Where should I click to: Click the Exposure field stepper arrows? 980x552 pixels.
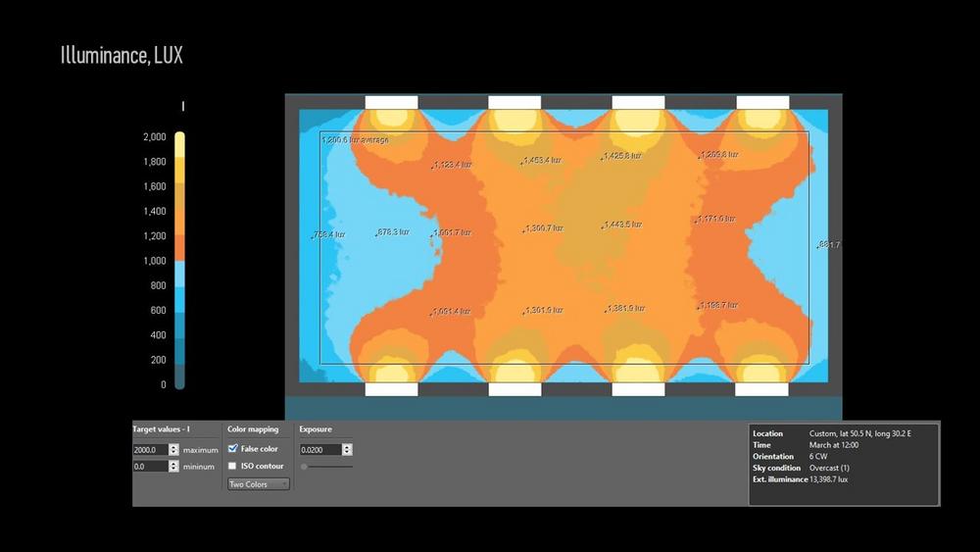[347, 449]
